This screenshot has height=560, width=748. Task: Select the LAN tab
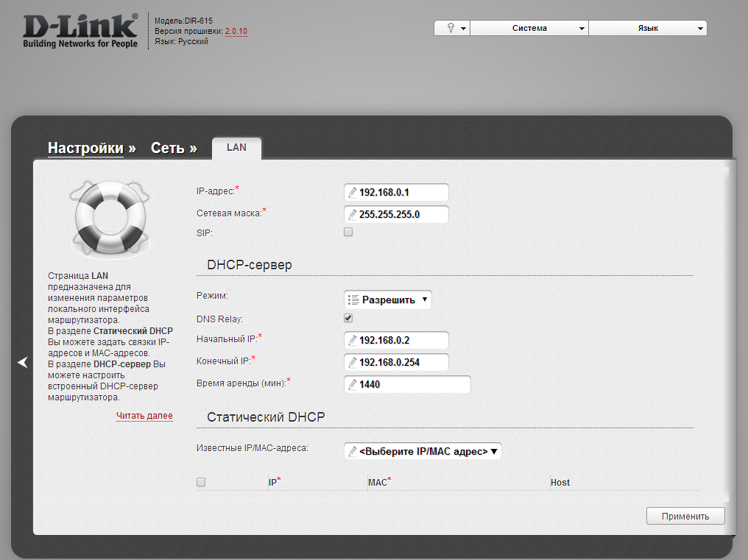[x=236, y=147]
